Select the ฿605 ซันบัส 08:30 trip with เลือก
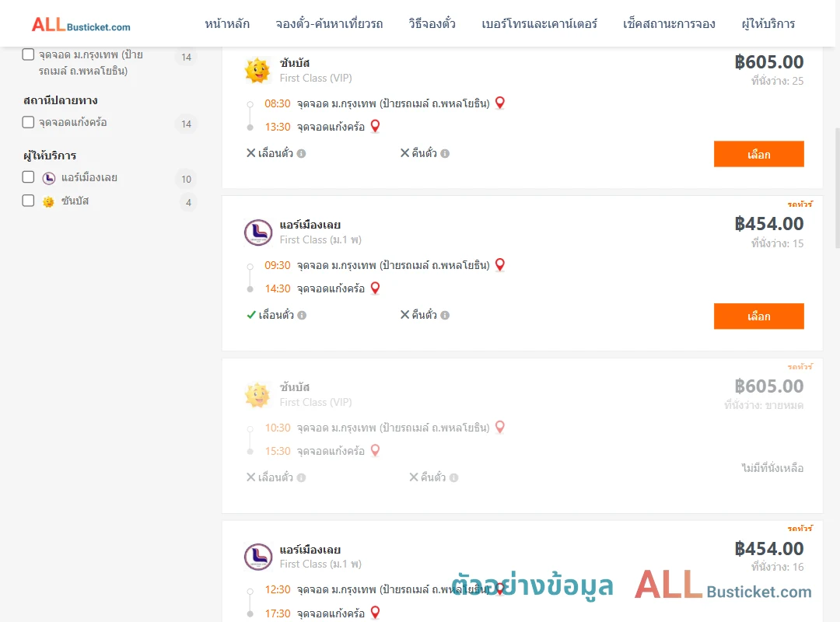Image resolution: width=840 pixels, height=622 pixels. (758, 154)
